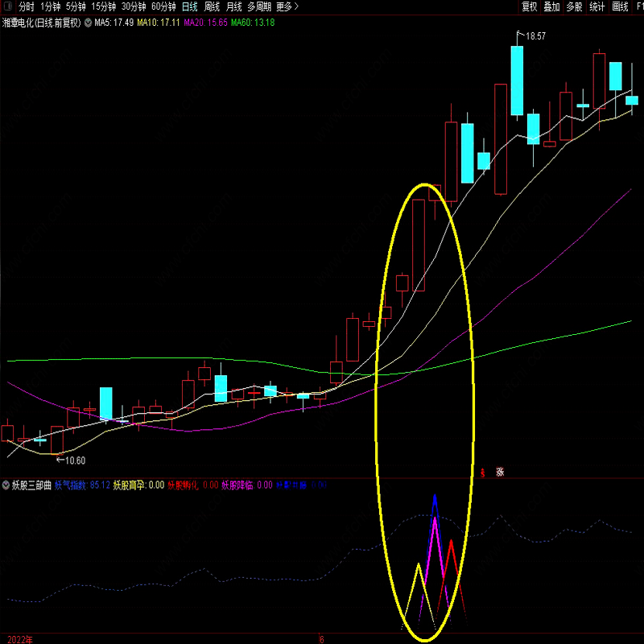
Task: Click the 叠加 overlay button
Action: tap(551, 6)
